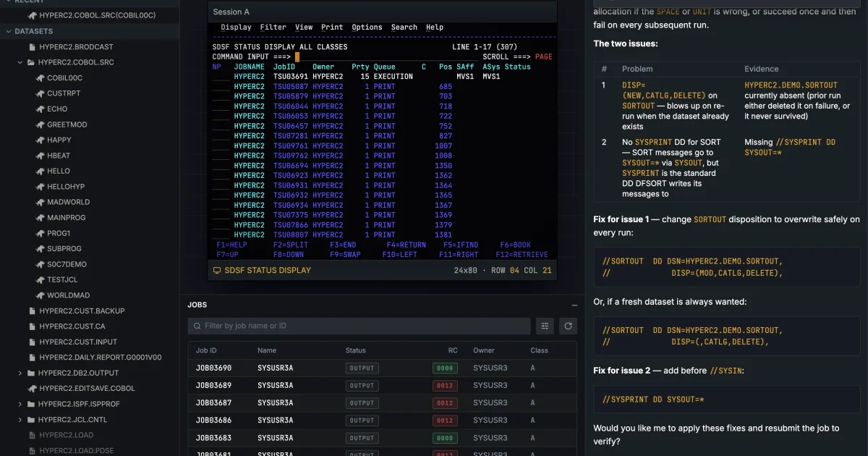Click the COBIL00C member icon
Viewport: 868px width, 456px height.
41,77
